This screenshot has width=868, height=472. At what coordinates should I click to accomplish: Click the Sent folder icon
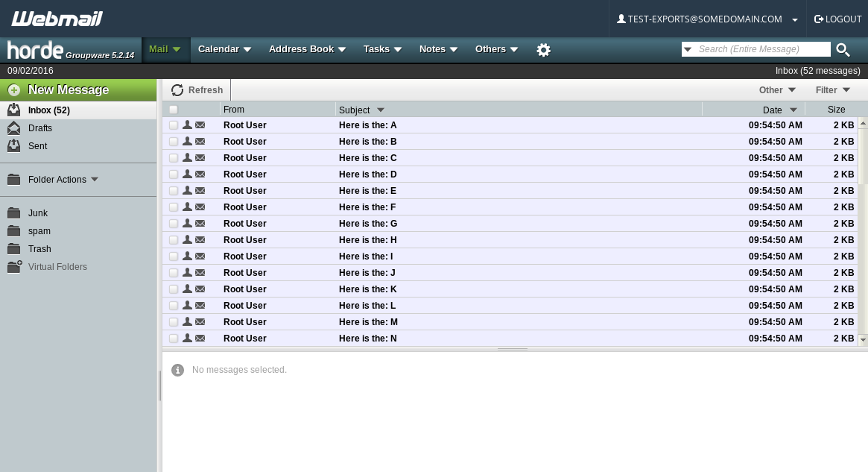14,145
